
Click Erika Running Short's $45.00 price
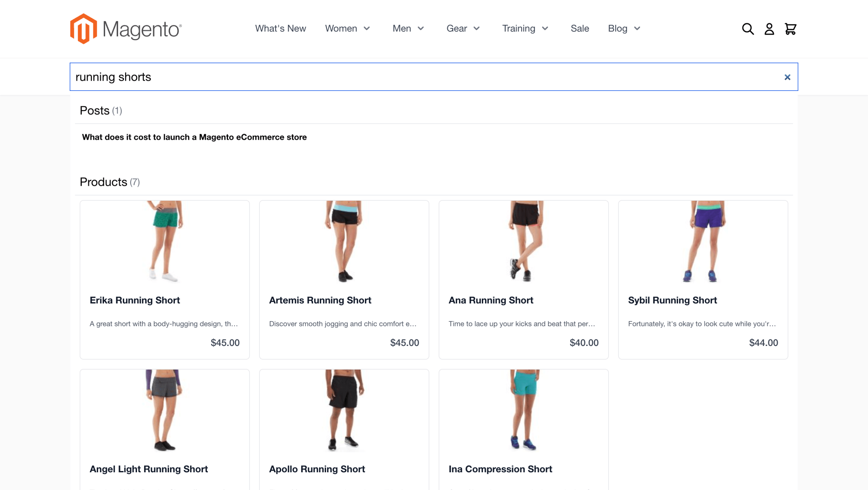coord(225,343)
